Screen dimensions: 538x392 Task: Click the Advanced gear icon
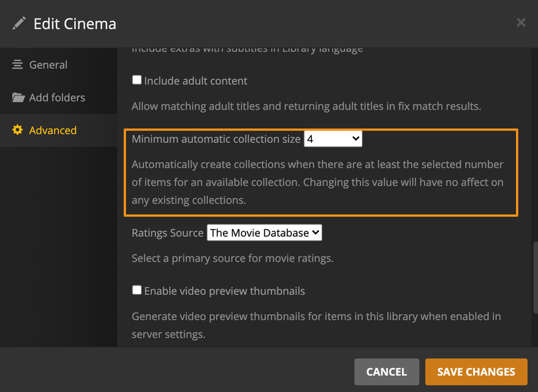[18, 130]
